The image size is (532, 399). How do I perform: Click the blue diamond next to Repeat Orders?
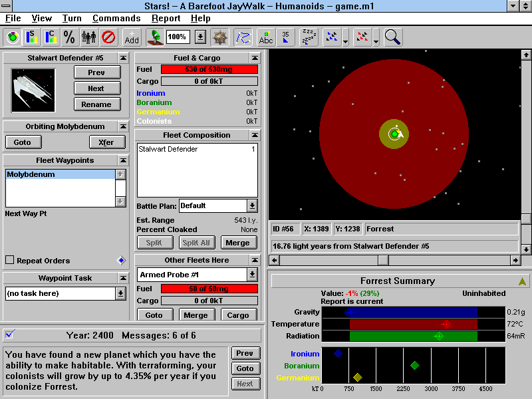tap(121, 260)
